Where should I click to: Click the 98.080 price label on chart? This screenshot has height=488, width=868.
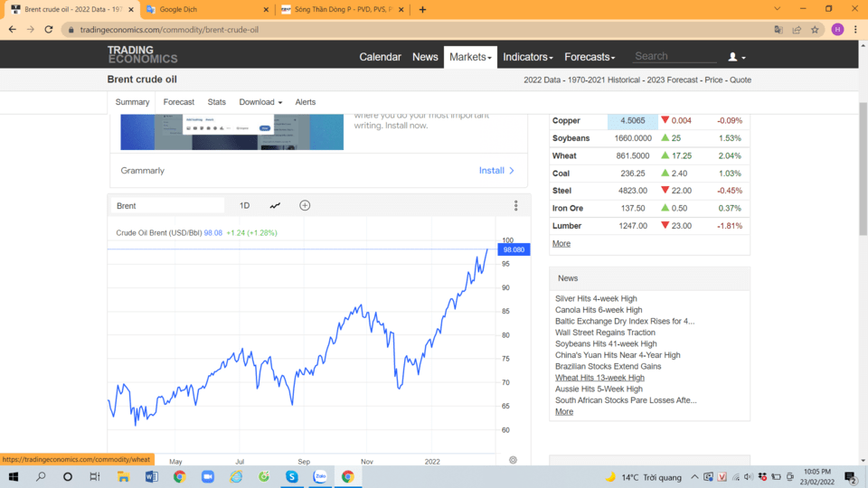tap(514, 249)
